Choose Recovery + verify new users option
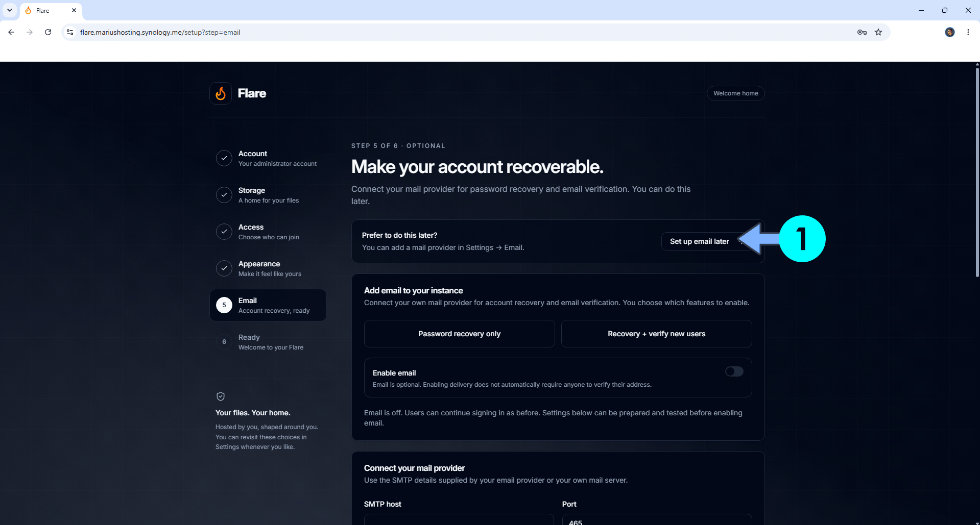The width and height of the screenshot is (980, 525). click(x=657, y=334)
